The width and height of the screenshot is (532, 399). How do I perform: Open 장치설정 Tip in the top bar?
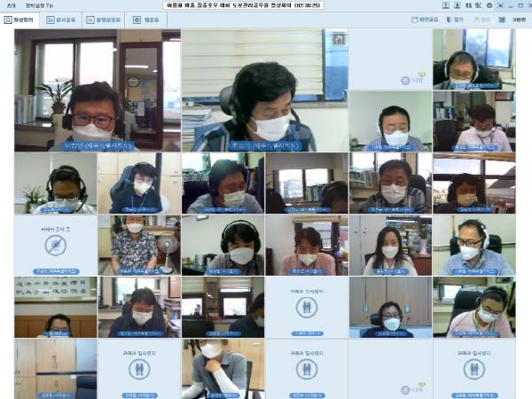click(39, 5)
